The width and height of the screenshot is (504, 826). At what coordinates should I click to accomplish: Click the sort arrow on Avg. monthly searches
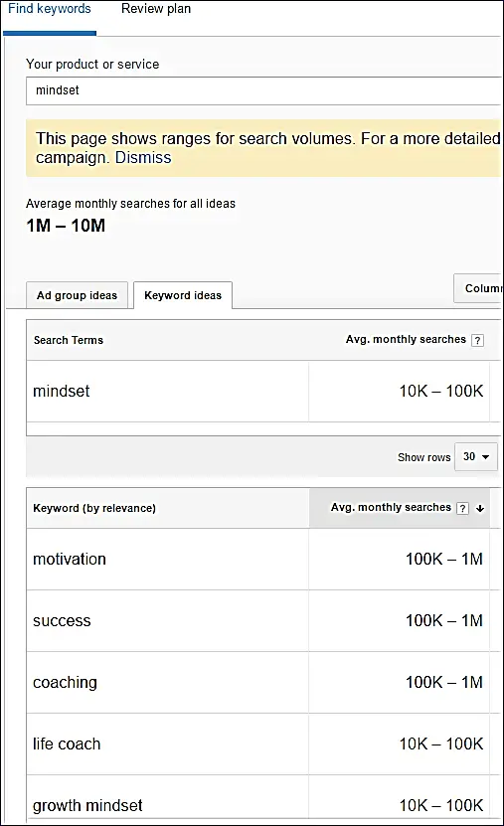pyautogui.click(x=480, y=508)
